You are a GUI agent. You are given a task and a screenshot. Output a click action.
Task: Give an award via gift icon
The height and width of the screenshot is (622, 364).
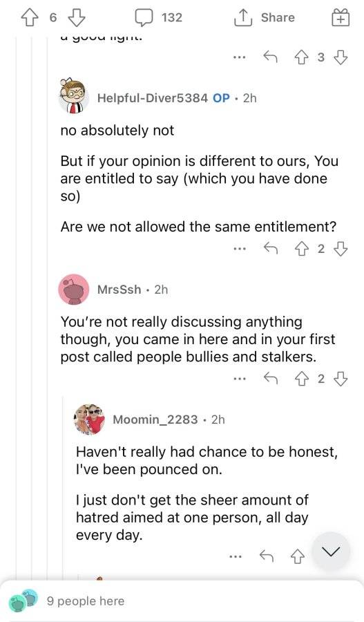341,18
